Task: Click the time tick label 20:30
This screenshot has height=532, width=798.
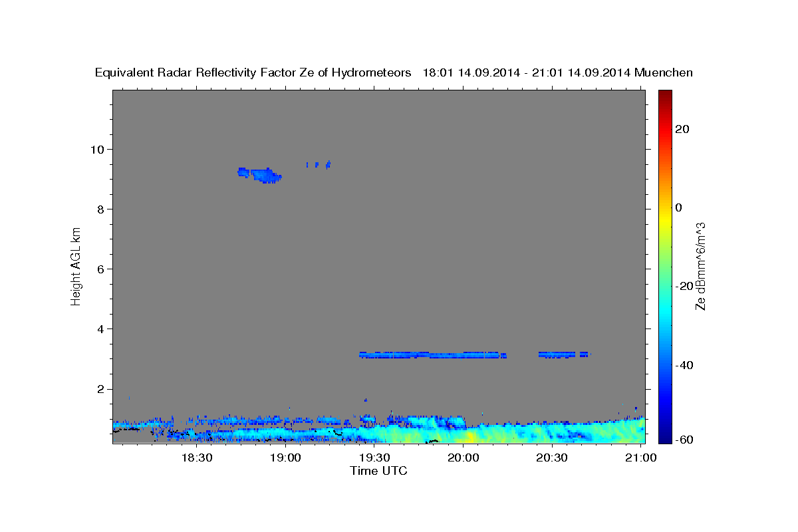Action: [552, 458]
